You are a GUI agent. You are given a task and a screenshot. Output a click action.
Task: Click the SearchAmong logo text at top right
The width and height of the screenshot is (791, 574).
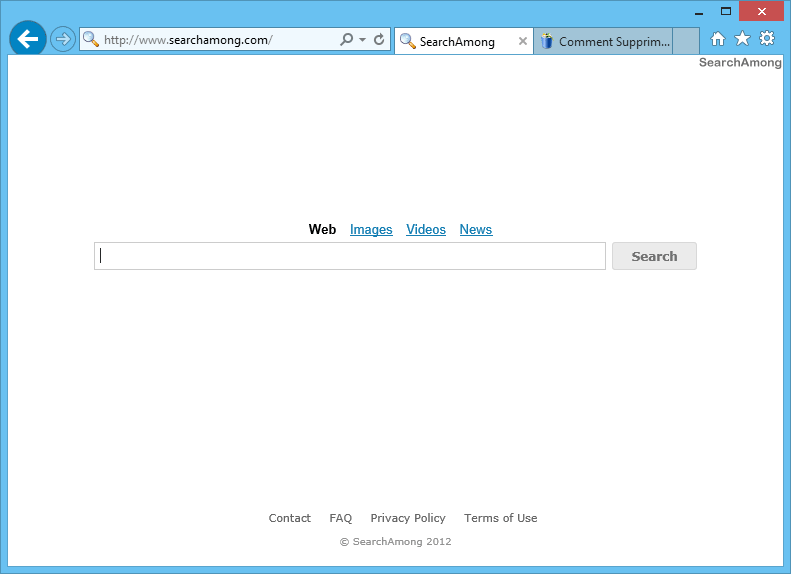(x=740, y=63)
